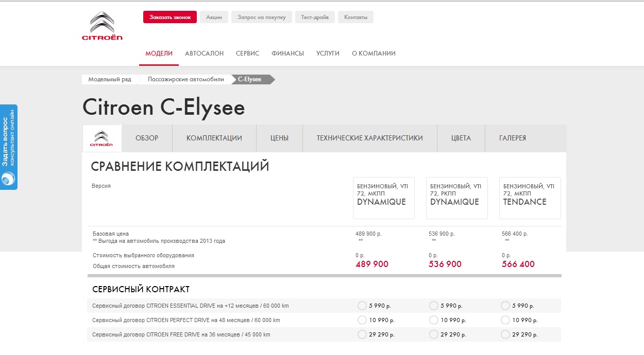
Task: Select the TENDANCE version card
Action: (530, 198)
